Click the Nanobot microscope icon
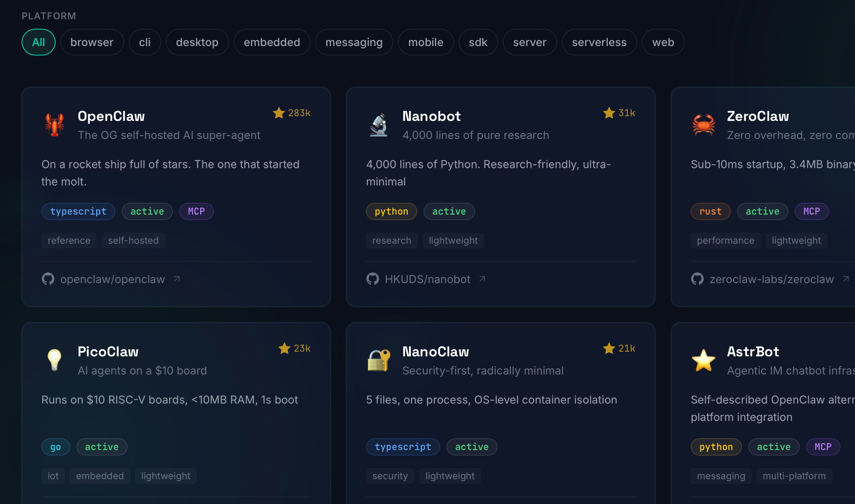This screenshot has width=855, height=504. tap(379, 125)
